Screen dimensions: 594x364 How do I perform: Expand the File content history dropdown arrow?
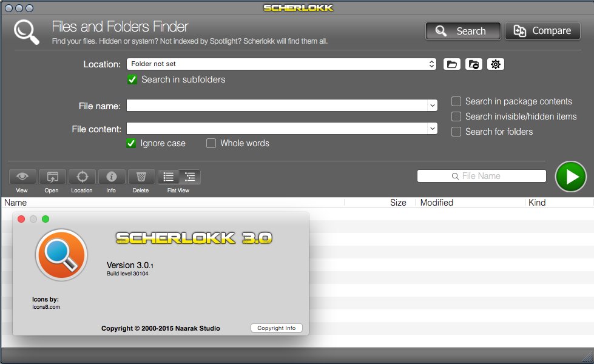(x=432, y=129)
